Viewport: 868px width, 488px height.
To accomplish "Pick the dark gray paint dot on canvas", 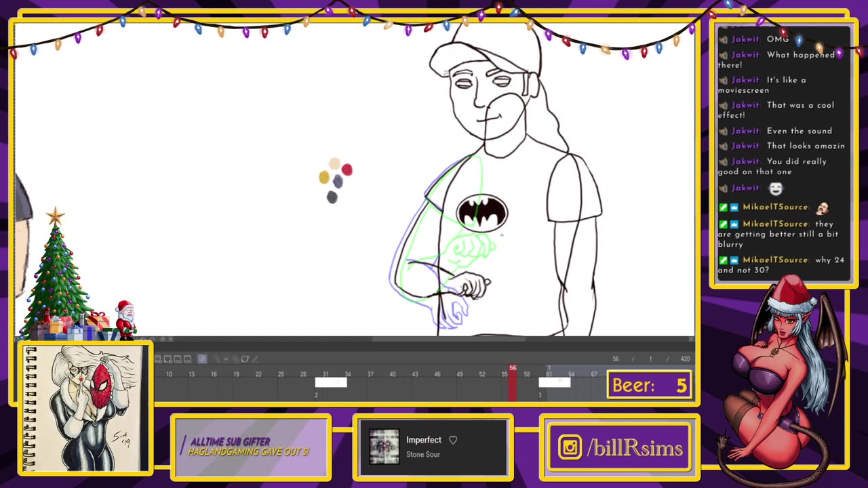I will [x=332, y=197].
